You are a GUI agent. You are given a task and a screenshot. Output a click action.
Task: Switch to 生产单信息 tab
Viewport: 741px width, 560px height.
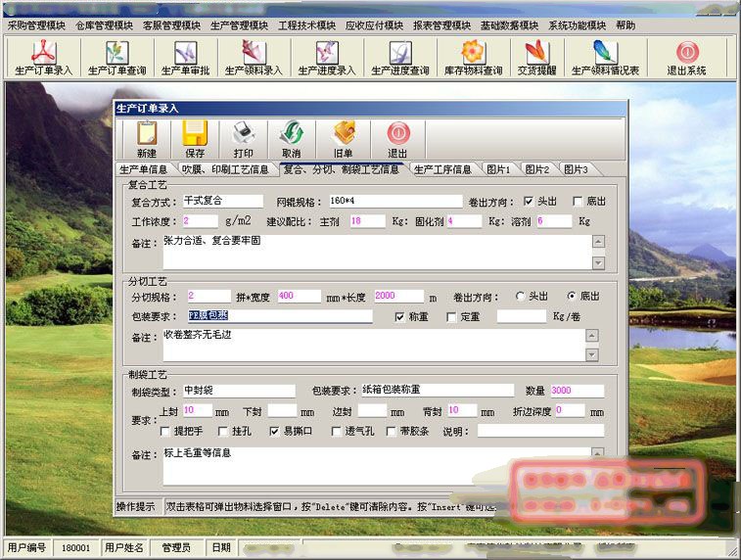point(143,169)
